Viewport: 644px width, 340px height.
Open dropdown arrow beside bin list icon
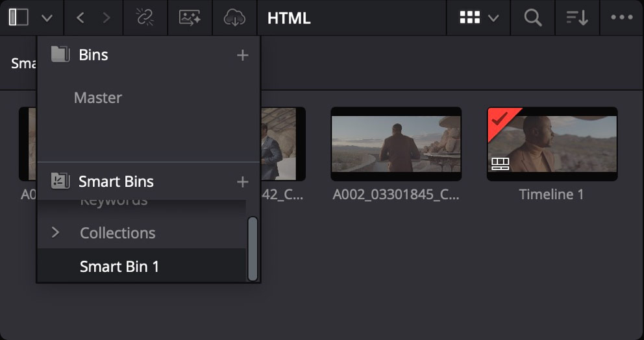pyautogui.click(x=47, y=18)
